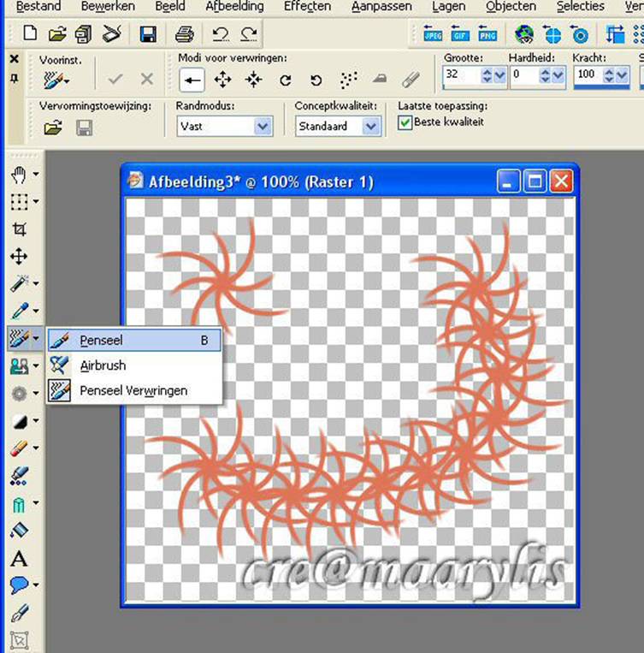Select the Contract warp mode
Image resolution: width=644 pixels, height=653 pixels.
[253, 79]
